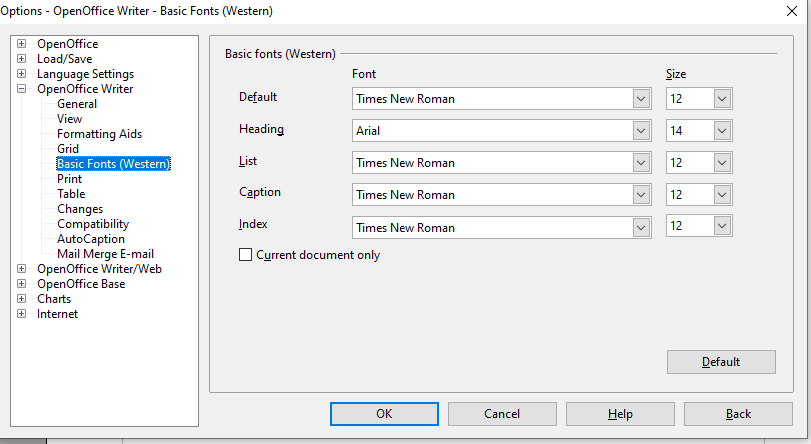Open the Print options page
Screen dimensions: 811x444
click(69, 179)
